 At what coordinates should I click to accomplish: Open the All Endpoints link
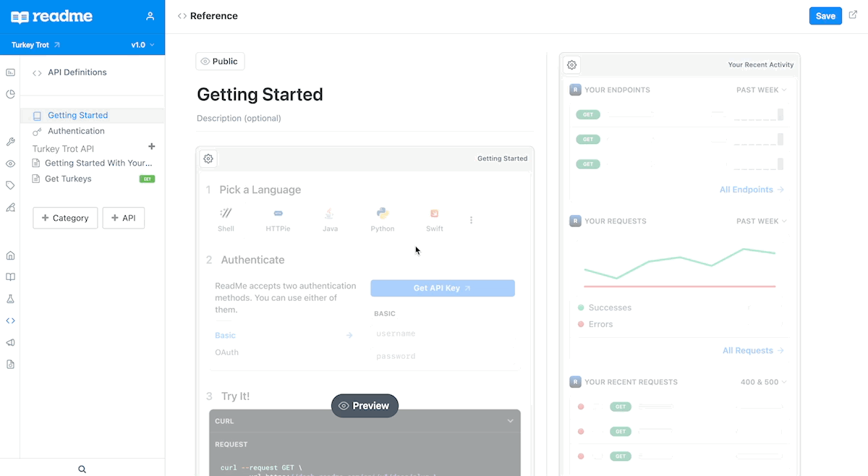pyautogui.click(x=752, y=190)
